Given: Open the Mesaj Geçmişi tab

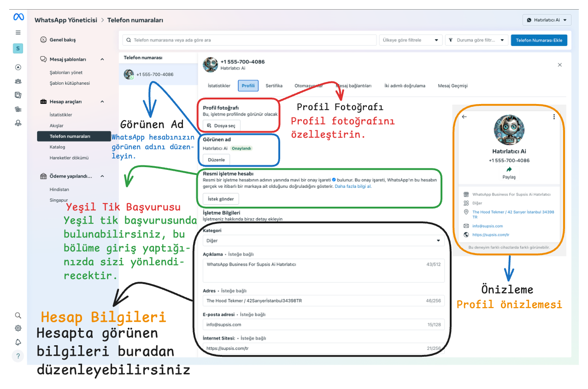Looking at the screenshot, I should point(453,86).
